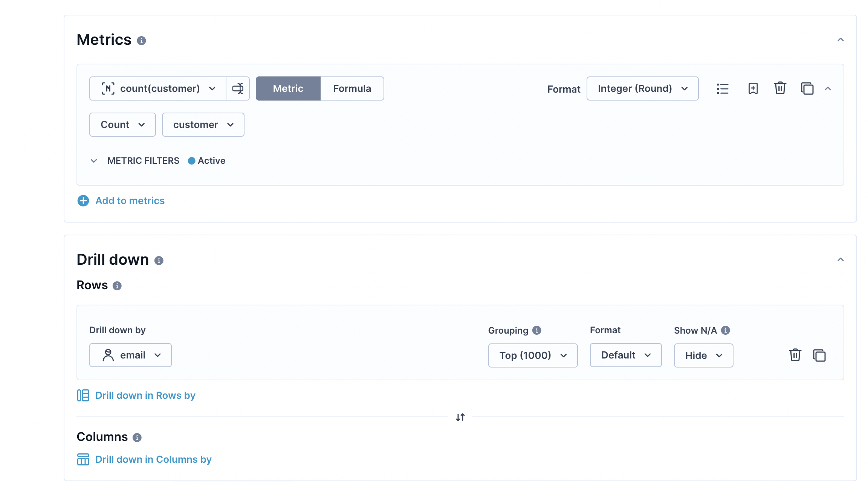868x482 pixels.
Task: Open the count(customer) metric dropdown
Action: pos(158,88)
